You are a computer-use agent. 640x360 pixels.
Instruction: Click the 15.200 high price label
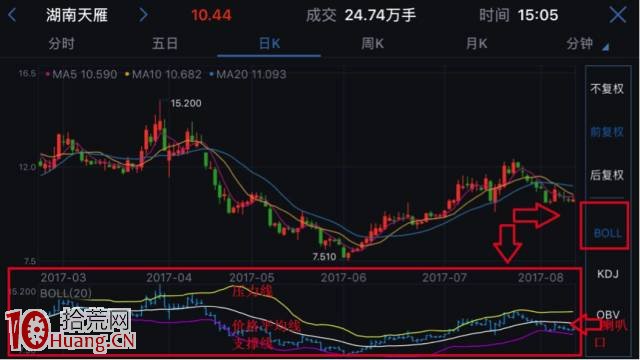tap(186, 104)
